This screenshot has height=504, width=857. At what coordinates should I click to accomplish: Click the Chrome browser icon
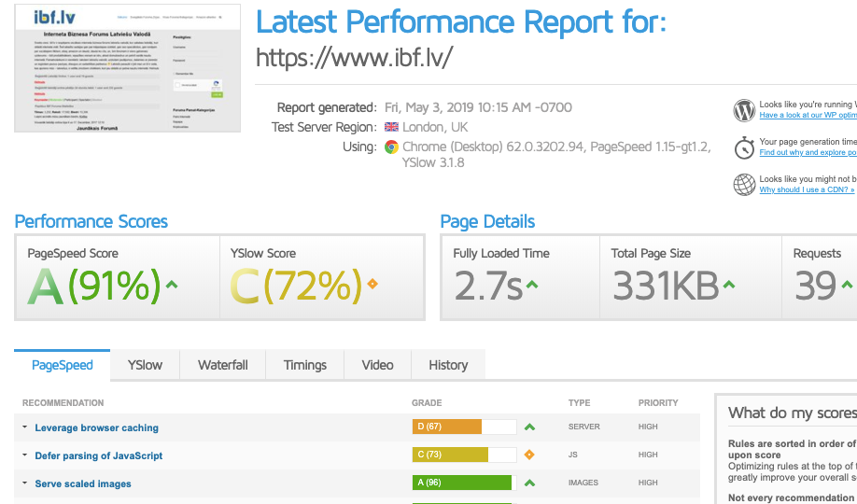392,147
